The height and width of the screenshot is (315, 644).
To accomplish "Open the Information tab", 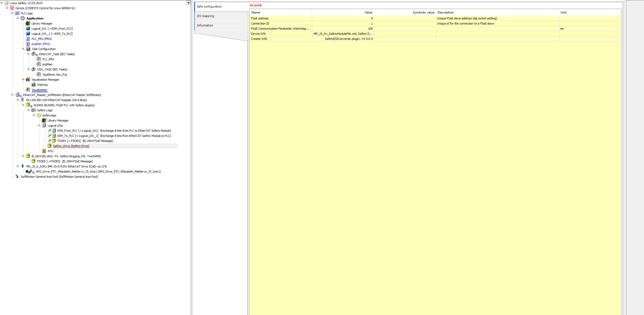I will 205,25.
